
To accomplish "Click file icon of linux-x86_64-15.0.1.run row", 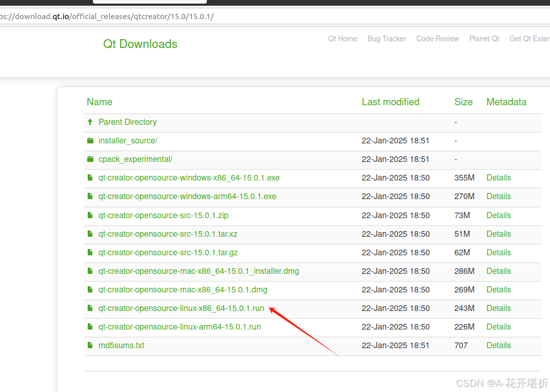I will tap(90, 308).
